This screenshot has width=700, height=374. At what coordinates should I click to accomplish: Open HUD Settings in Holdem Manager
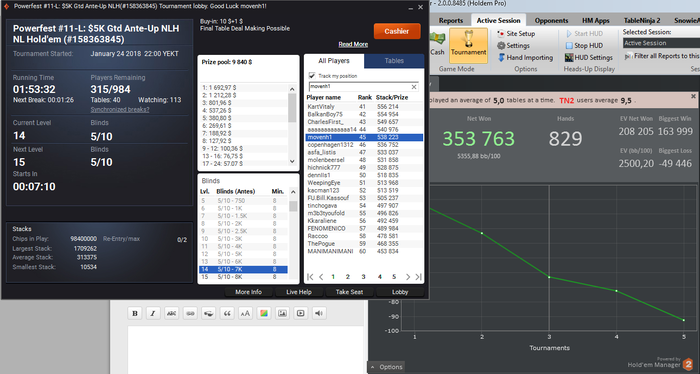click(x=589, y=58)
